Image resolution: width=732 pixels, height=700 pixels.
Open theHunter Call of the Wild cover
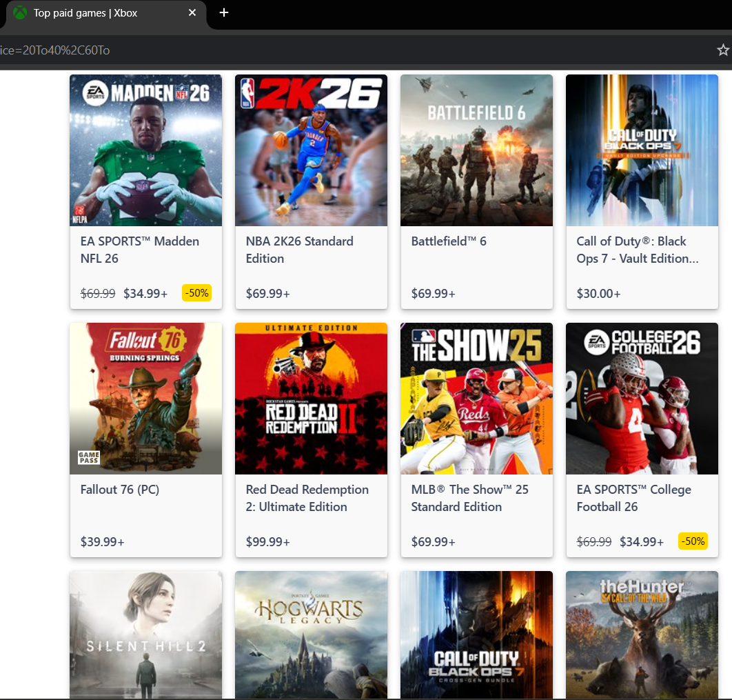click(x=642, y=635)
